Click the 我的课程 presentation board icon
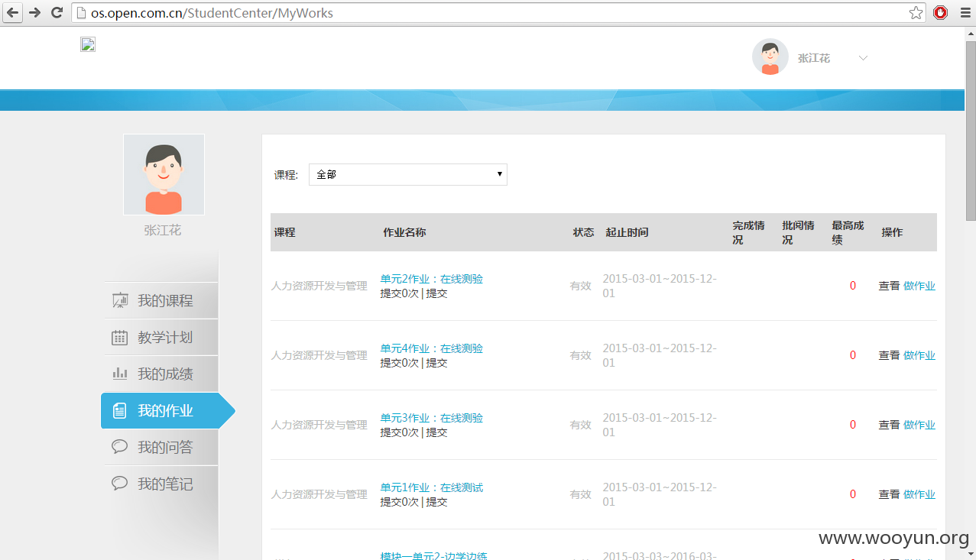The width and height of the screenshot is (976, 560). click(x=120, y=300)
